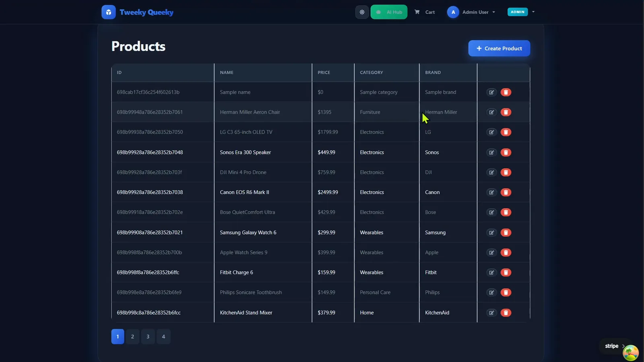The height and width of the screenshot is (362, 644).
Task: Edit the Sample name product
Action: (x=491, y=92)
